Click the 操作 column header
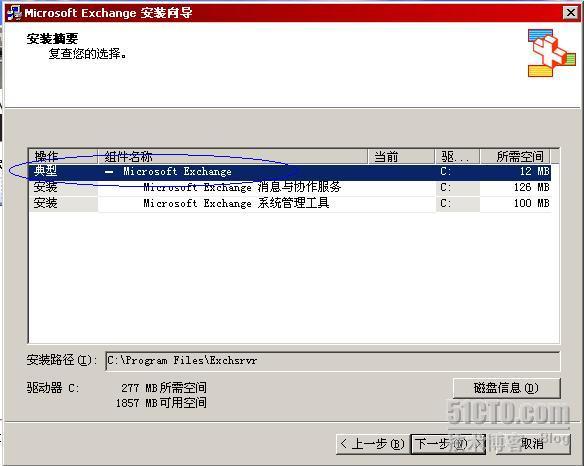This screenshot has height=466, width=584. (63, 156)
